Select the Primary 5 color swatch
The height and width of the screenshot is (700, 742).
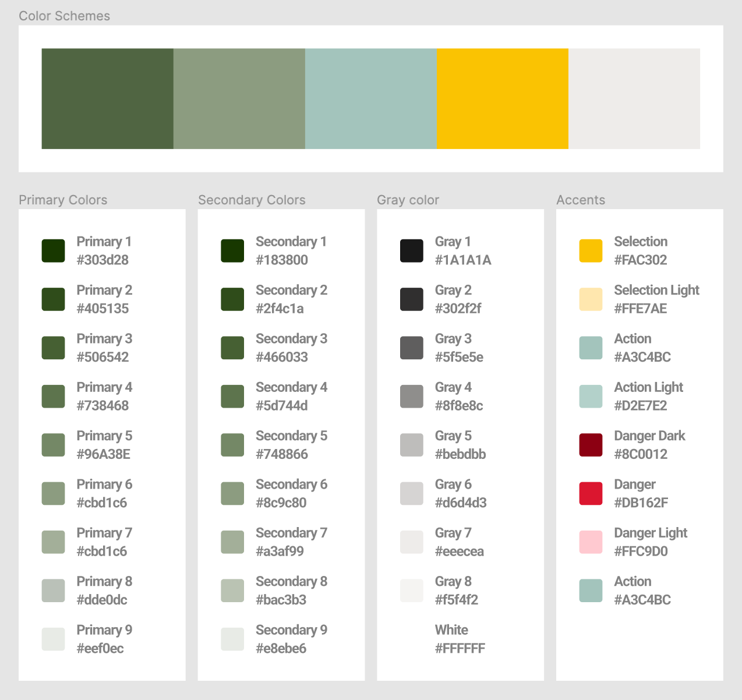(x=53, y=445)
